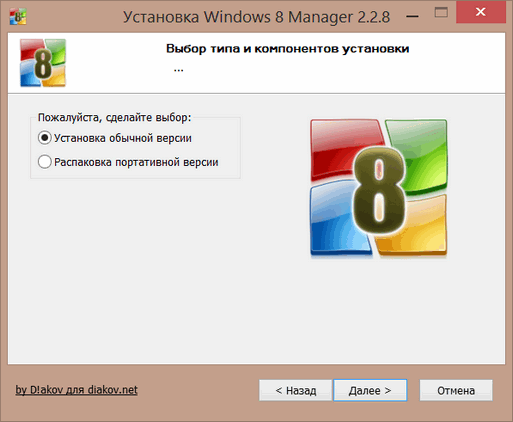Go back with '< Назад' button
This screenshot has height=422, width=513.
[296, 390]
